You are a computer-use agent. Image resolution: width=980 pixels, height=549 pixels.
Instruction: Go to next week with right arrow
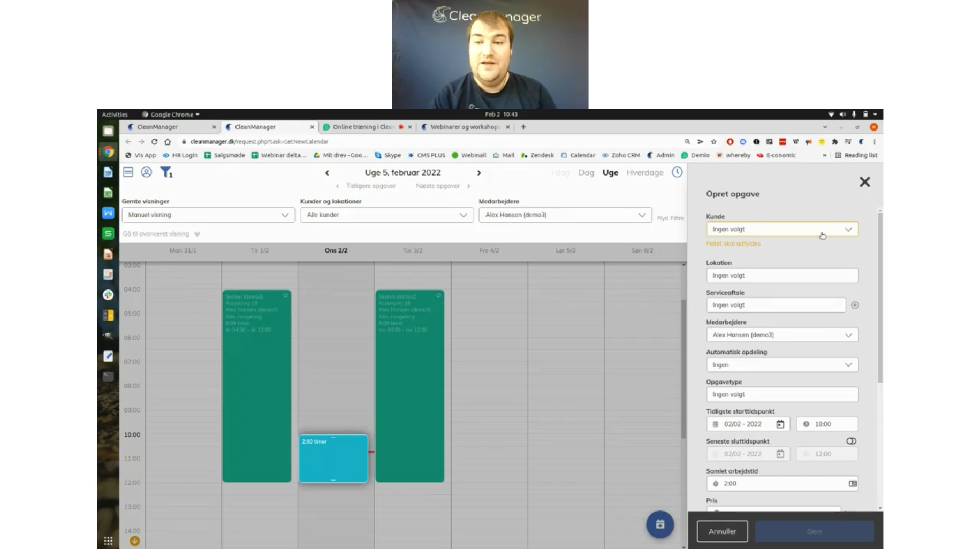(x=479, y=173)
